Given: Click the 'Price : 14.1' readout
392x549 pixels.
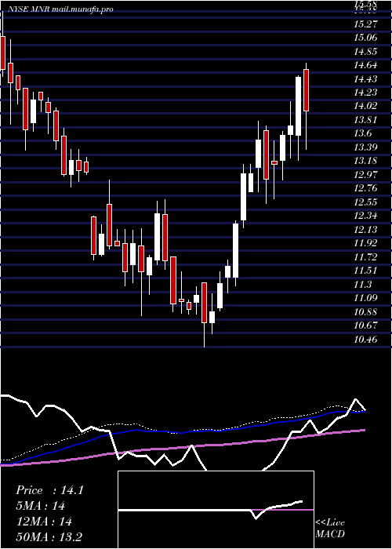Looking at the screenshot, I should tap(49, 490).
